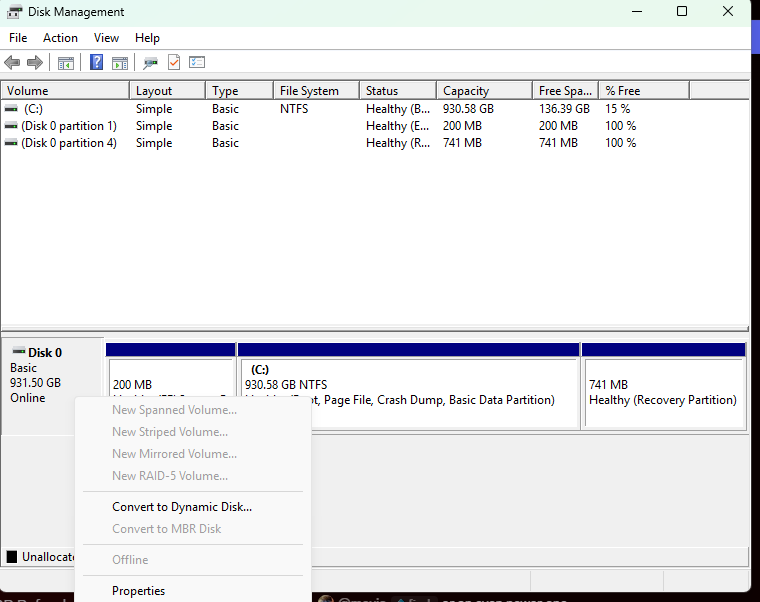Minimize the Disk Management window
The width and height of the screenshot is (760, 602).
coord(637,12)
